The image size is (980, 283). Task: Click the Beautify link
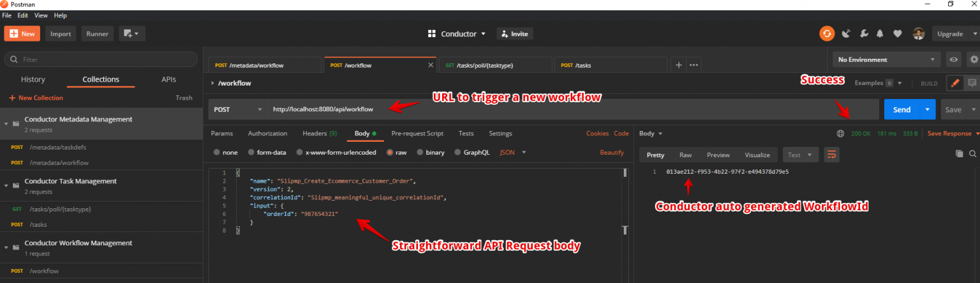pyautogui.click(x=612, y=153)
